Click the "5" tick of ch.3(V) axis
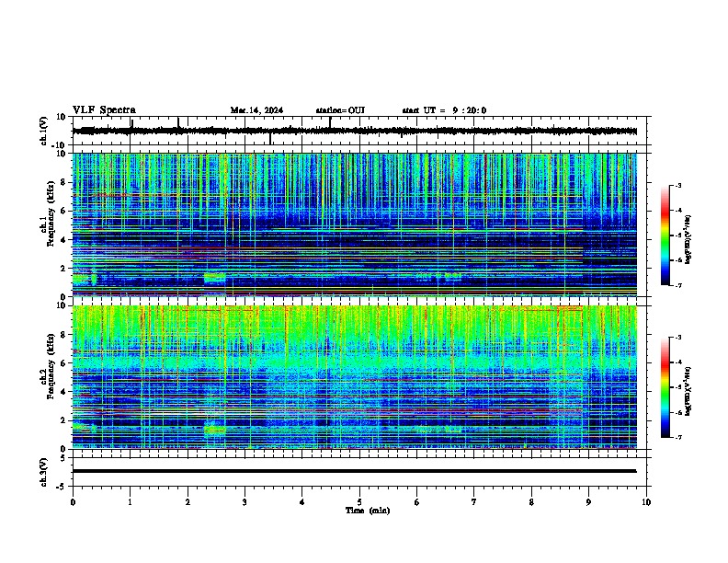The image size is (728, 563). point(63,457)
